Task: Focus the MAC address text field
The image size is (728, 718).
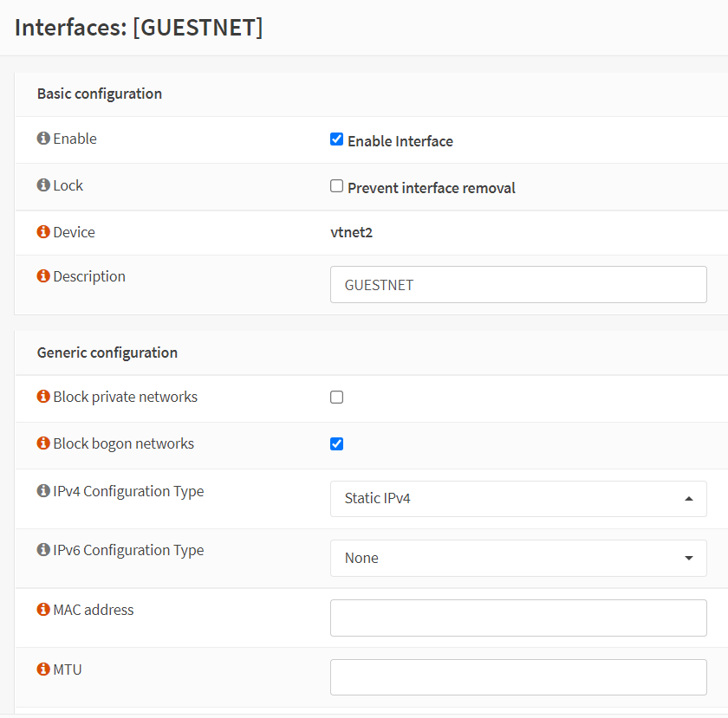Action: [x=517, y=618]
